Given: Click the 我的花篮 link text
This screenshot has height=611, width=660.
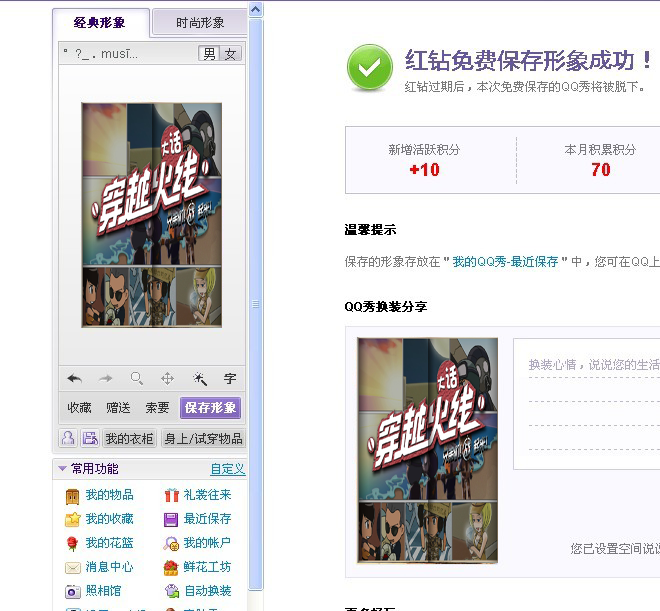Looking at the screenshot, I should (x=109, y=543).
